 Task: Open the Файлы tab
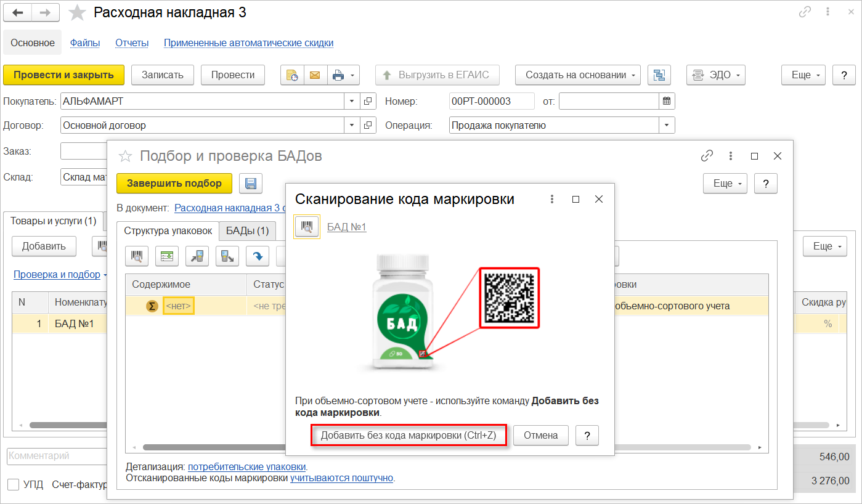point(85,43)
